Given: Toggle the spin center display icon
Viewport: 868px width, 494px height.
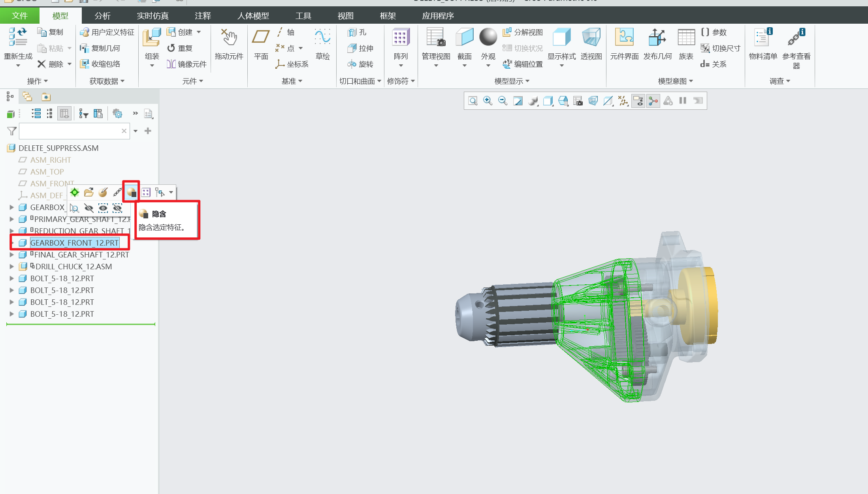Looking at the screenshot, I should tap(653, 101).
